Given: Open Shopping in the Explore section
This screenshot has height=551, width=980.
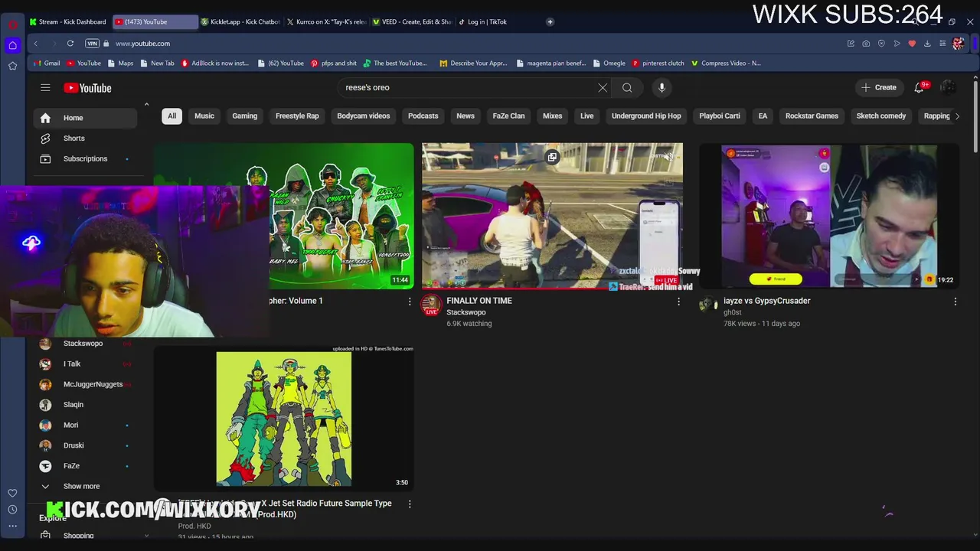Looking at the screenshot, I should tap(86, 536).
